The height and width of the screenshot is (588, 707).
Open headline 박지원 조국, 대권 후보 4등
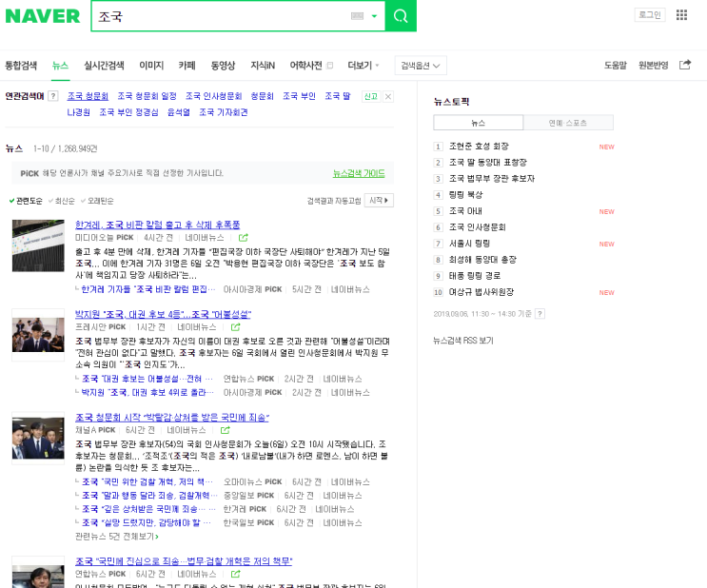click(x=163, y=314)
